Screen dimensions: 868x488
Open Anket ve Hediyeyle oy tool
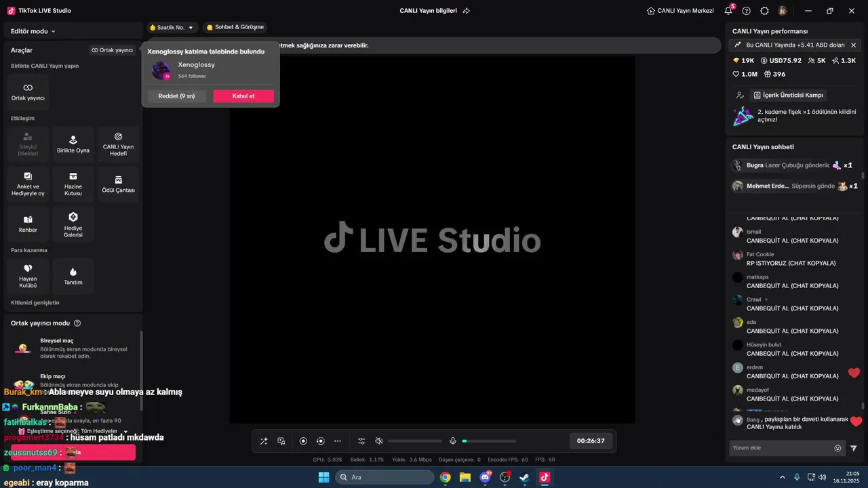pos(28,184)
